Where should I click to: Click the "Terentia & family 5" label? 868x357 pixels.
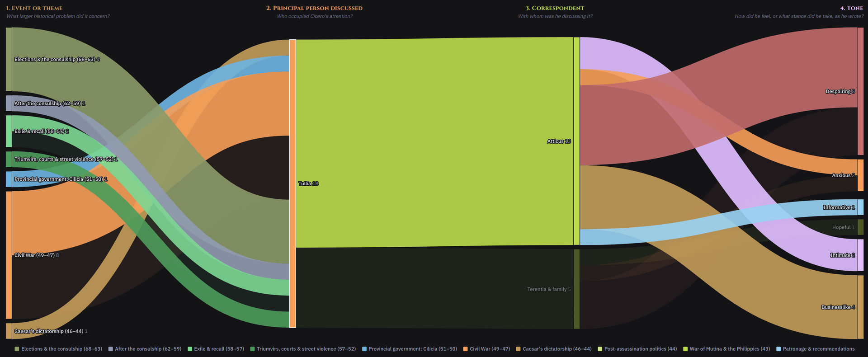[549, 289]
